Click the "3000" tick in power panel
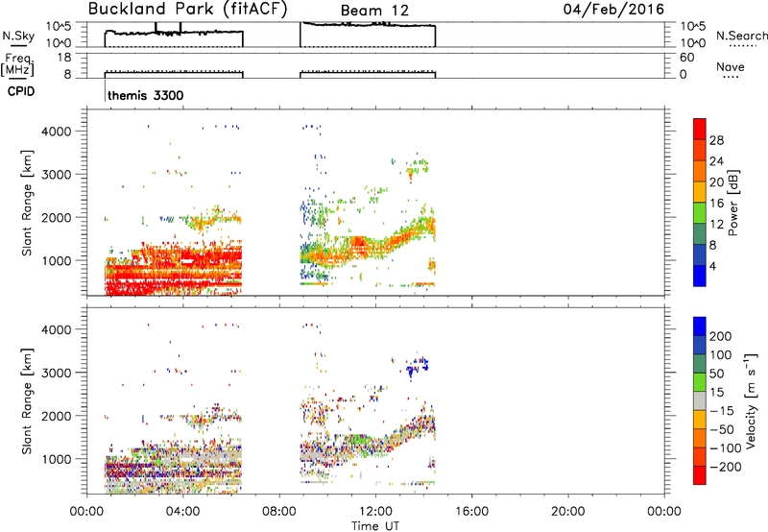 [x=57, y=175]
